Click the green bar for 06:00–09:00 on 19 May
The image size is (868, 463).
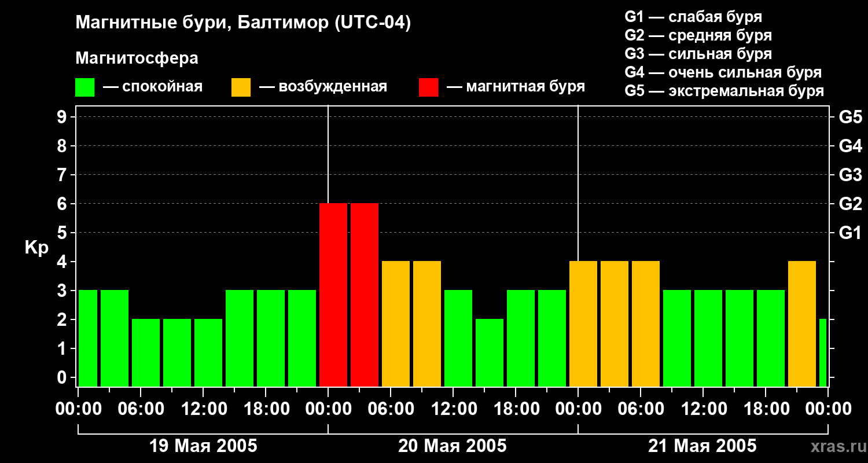pos(146,352)
